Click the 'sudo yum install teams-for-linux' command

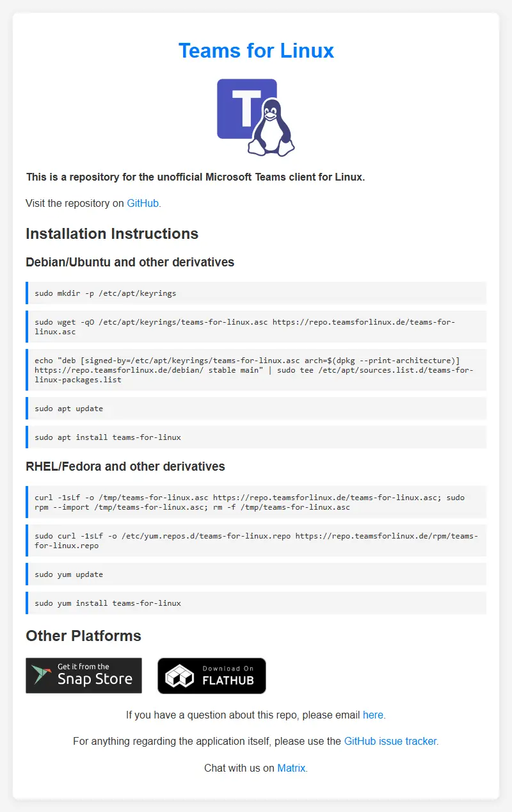pyautogui.click(x=256, y=603)
